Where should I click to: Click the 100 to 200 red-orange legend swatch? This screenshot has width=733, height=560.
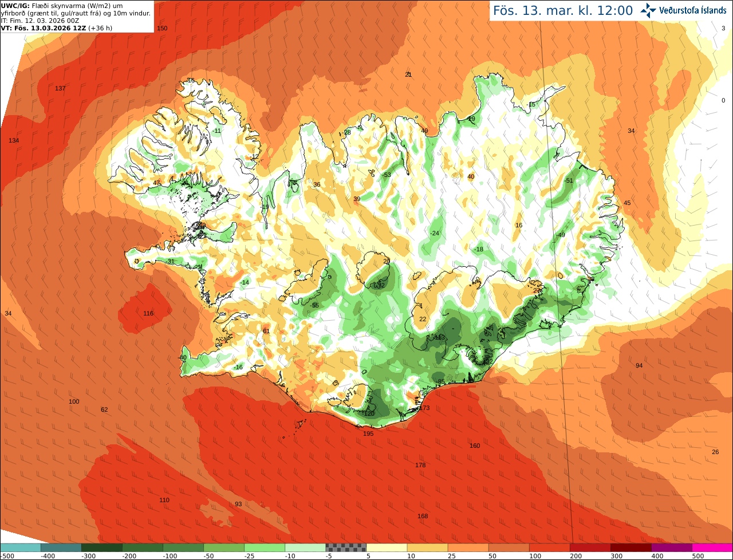click(x=549, y=547)
